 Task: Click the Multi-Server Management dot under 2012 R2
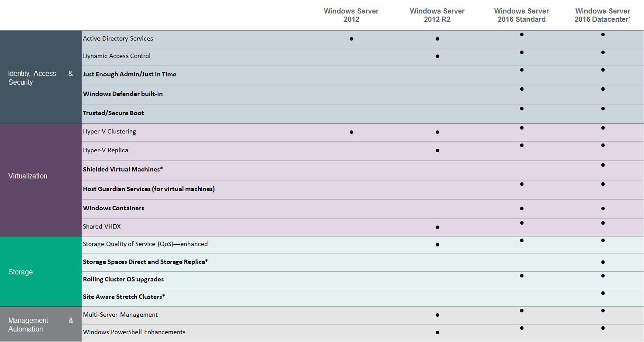click(437, 315)
